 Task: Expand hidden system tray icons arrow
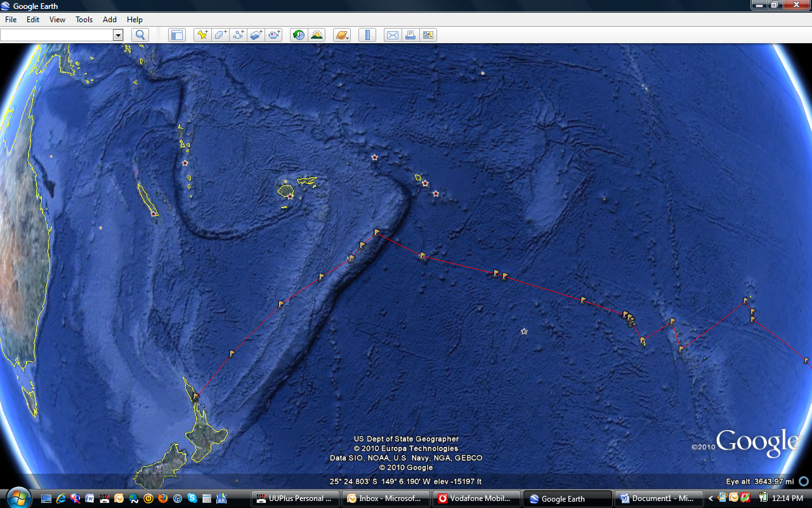click(x=711, y=498)
